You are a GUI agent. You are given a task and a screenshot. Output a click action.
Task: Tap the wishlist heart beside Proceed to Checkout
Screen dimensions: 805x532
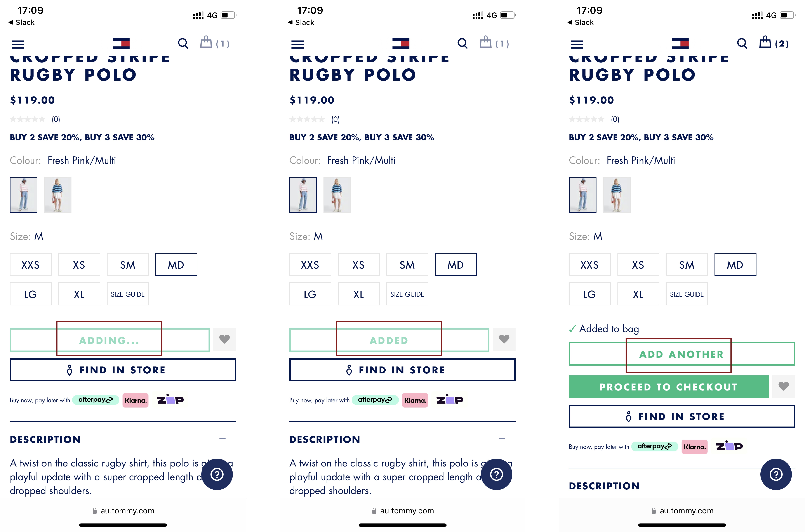point(783,386)
